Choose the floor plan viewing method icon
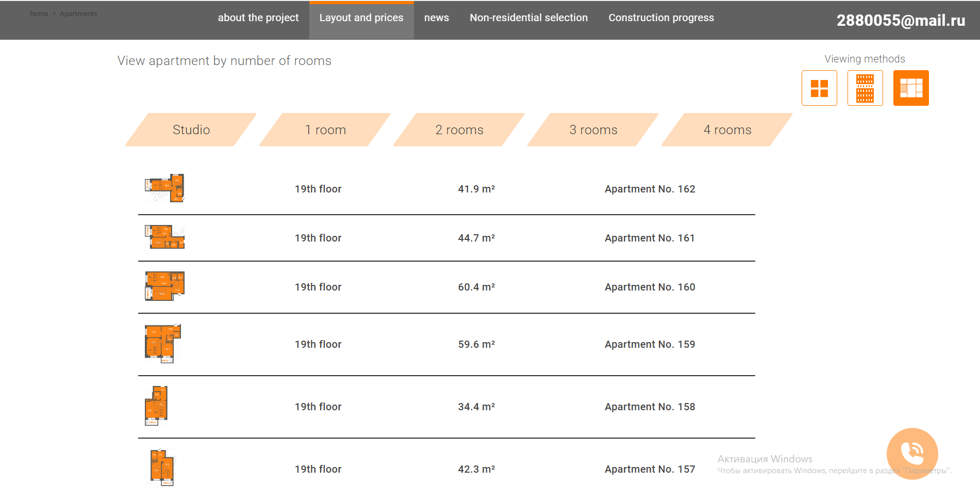This screenshot has width=980, height=499. click(x=911, y=88)
